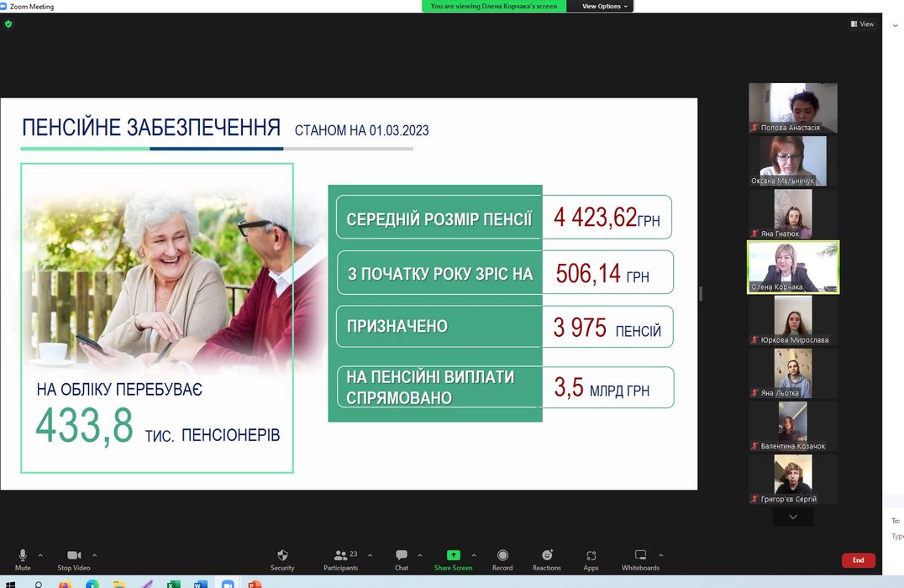Click the red End meeting button

click(858, 560)
